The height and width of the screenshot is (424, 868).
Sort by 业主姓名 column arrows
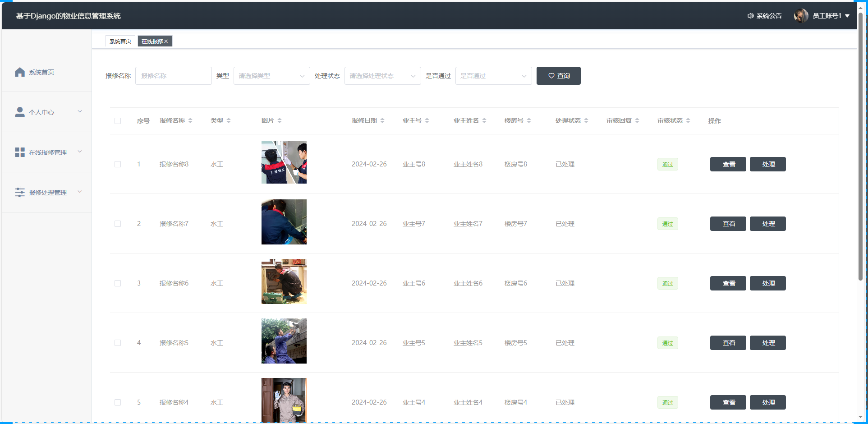[x=484, y=120]
